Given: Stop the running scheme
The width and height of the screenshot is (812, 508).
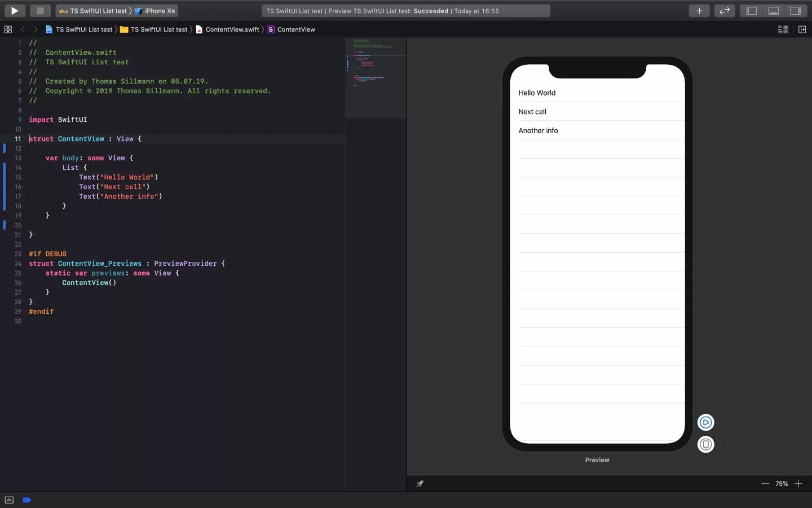Looking at the screenshot, I should tap(40, 11).
